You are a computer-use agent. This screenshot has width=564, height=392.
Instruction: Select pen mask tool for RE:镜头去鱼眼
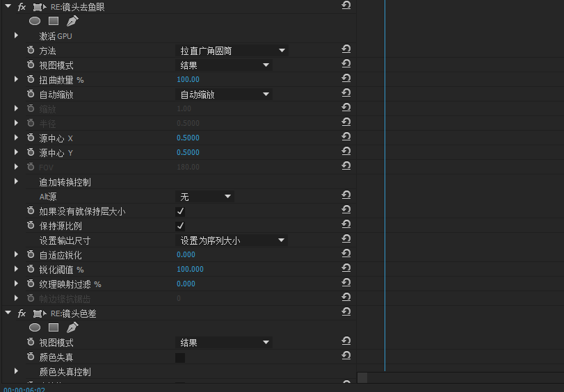tap(72, 21)
